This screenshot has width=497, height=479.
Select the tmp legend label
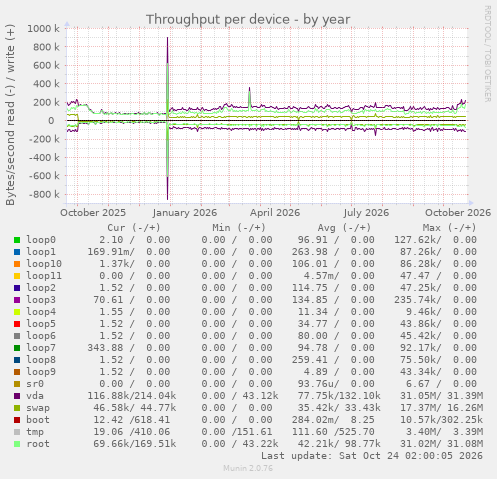pos(35,432)
